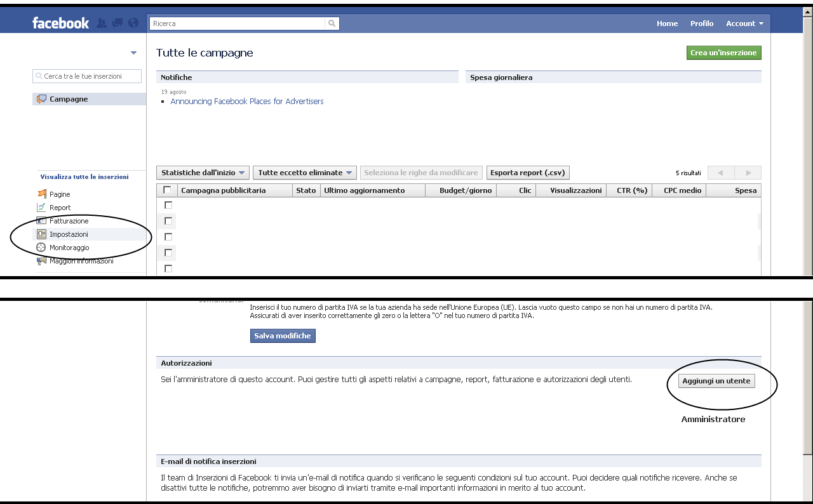Check the fifth campaign row checkbox
The height and width of the screenshot is (504, 813).
[x=168, y=269]
